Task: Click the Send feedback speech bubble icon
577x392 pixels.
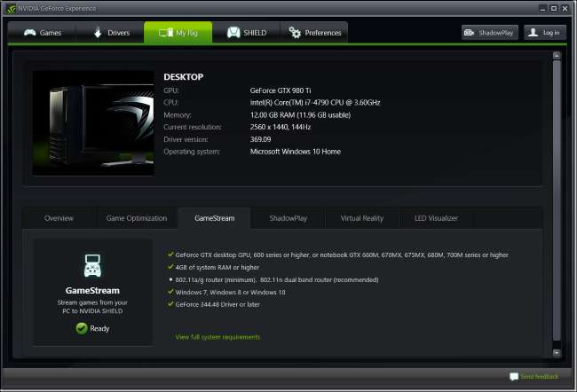Action: [x=514, y=377]
